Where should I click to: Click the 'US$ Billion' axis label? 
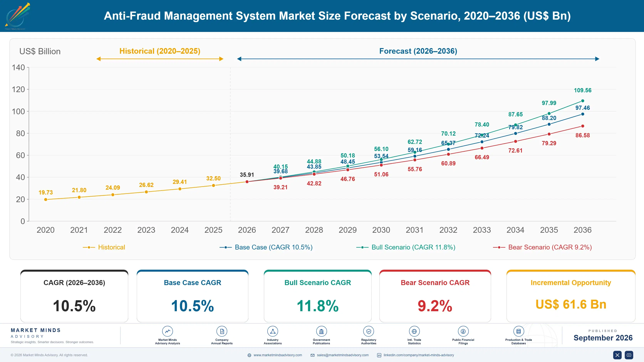click(40, 51)
